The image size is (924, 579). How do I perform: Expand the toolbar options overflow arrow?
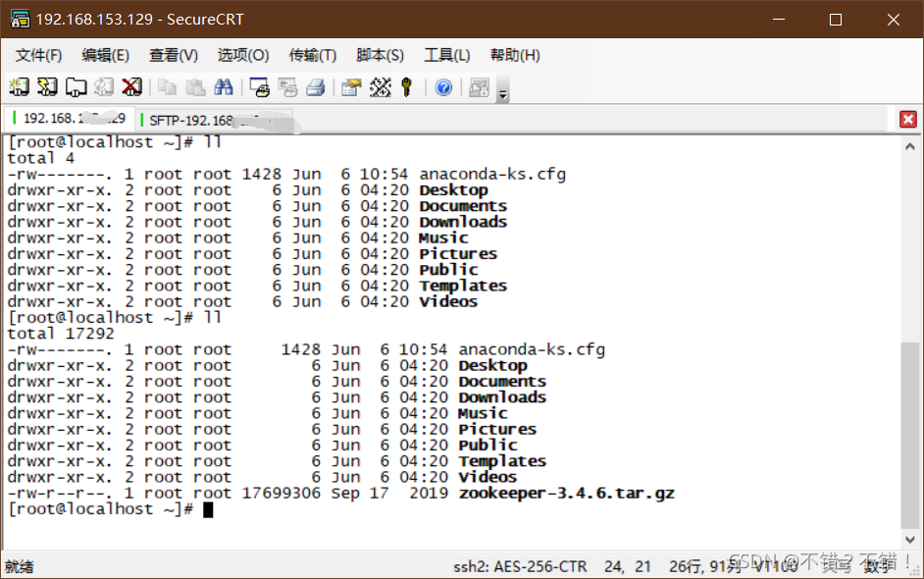[x=502, y=89]
